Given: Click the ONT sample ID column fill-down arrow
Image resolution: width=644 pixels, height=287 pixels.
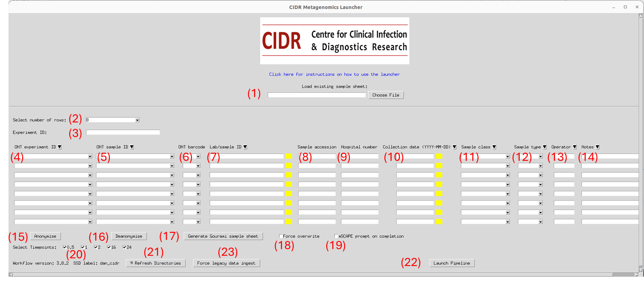Looking at the screenshot, I should click(132, 147).
